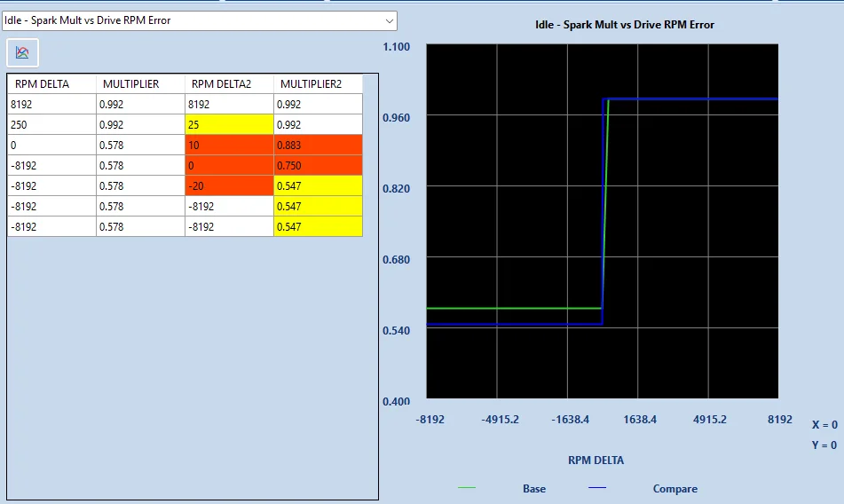Open the Idle - Spark Mult table dropdown
Viewport: 844px width, 504px height.
(x=199, y=20)
